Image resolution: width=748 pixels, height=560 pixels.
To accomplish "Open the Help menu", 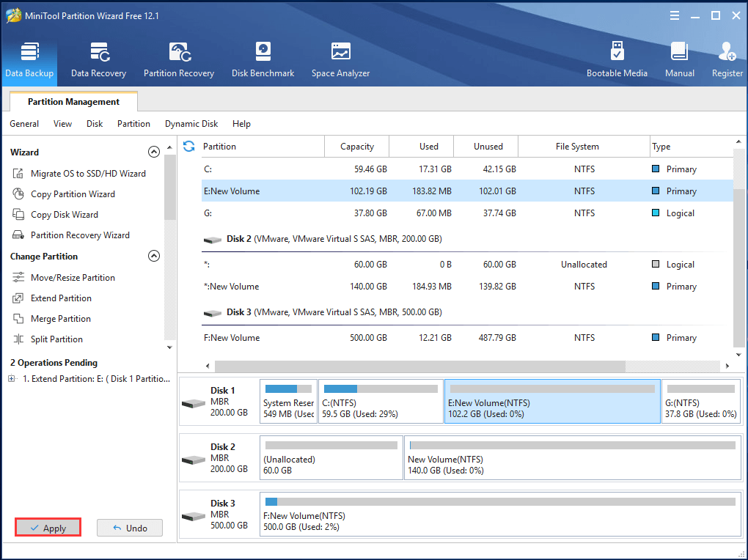I will [x=241, y=124].
